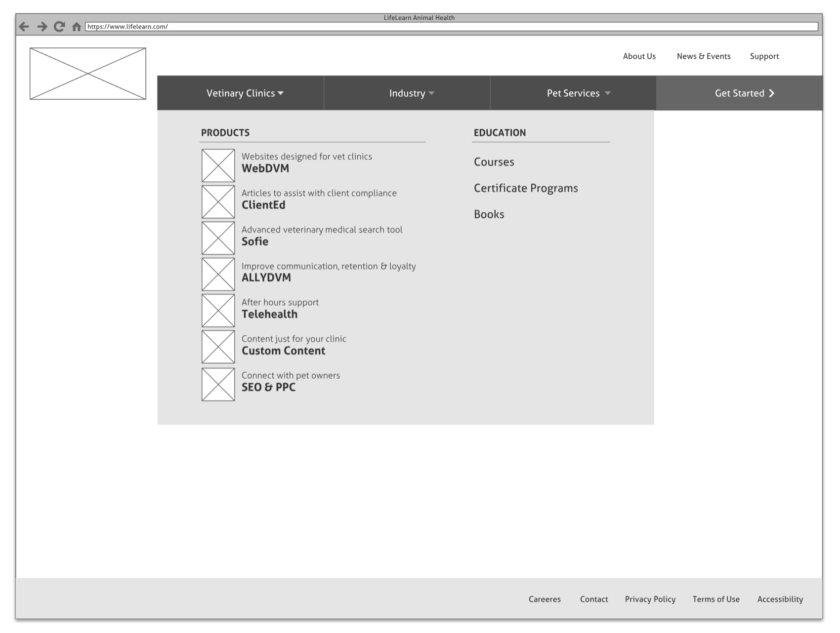Image resolution: width=840 pixels, height=633 pixels.
Task: Open the About Us link
Action: (x=639, y=56)
